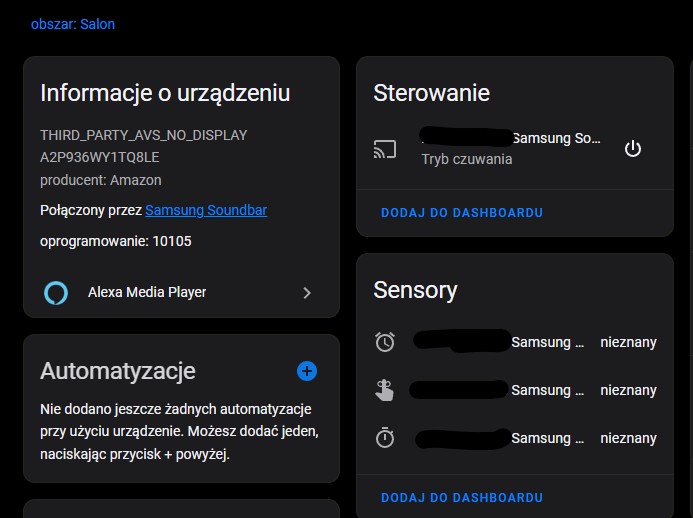Open the Alexa Media Player integration label
Viewport: 693px width, 518px height.
tap(147, 292)
